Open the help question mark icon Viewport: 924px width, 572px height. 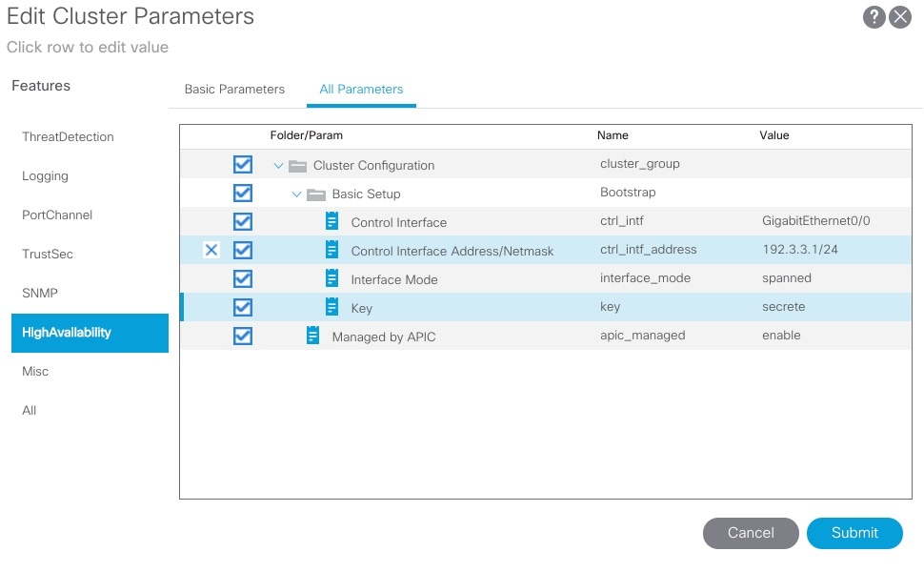[x=874, y=17]
